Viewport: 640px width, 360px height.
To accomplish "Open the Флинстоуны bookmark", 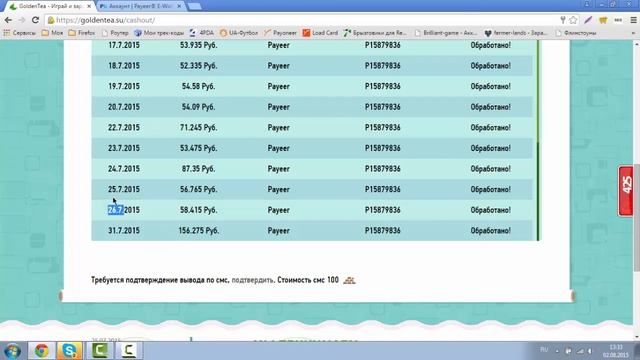I will click(576, 33).
